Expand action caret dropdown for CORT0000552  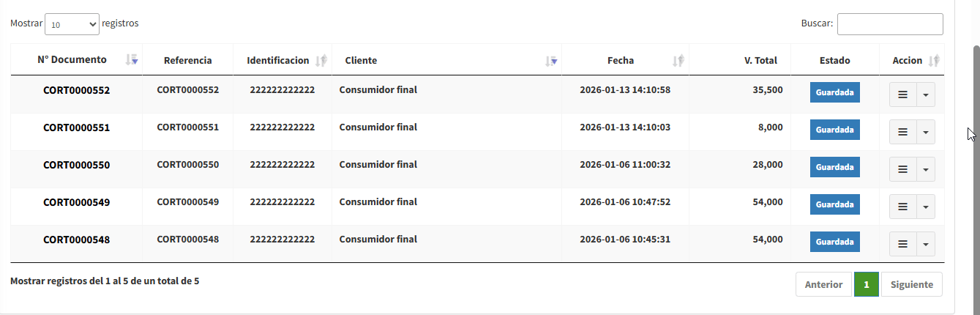(926, 94)
